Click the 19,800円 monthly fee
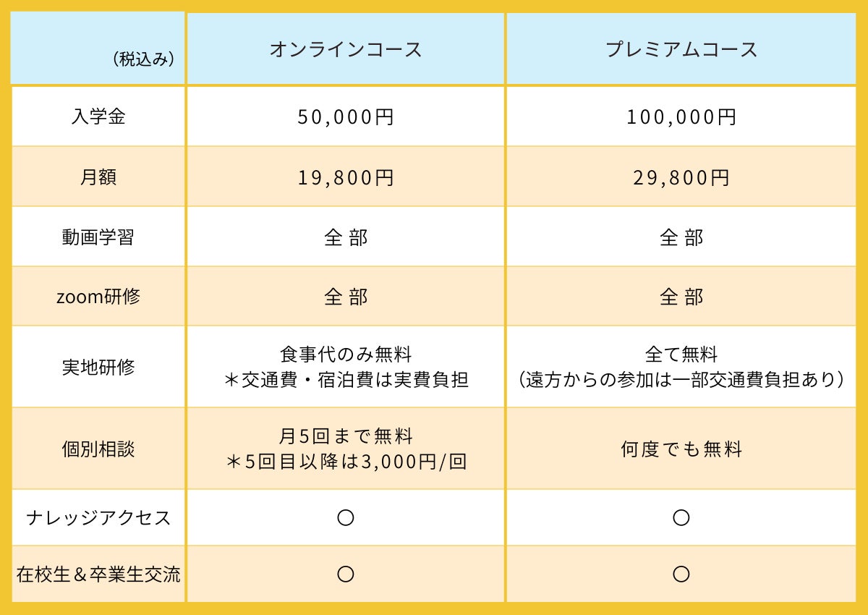 346,178
